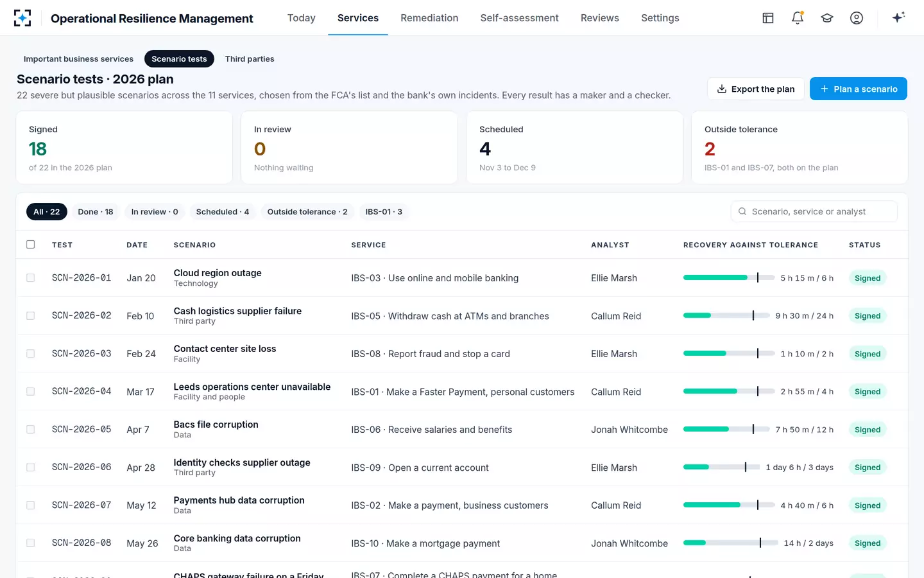Filter by Outside tolerance · 2 chip

click(x=307, y=212)
